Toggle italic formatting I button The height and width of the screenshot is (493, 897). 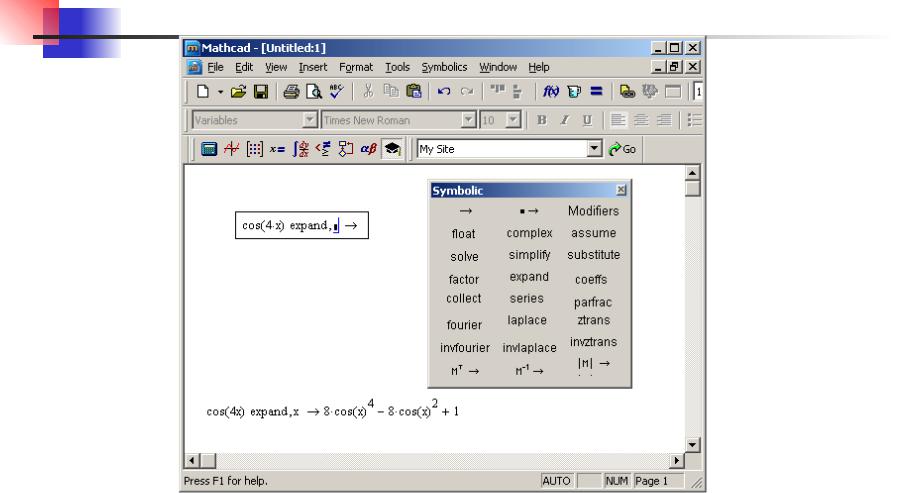(x=565, y=120)
